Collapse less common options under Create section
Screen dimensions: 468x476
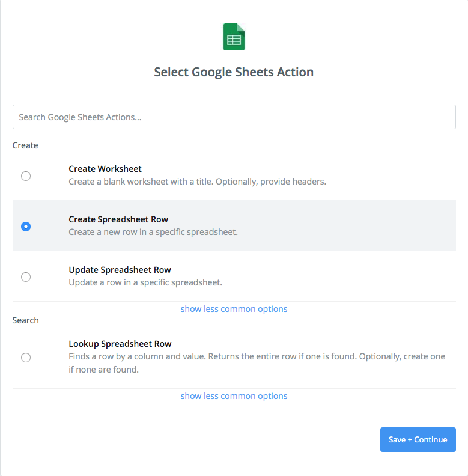tap(234, 309)
